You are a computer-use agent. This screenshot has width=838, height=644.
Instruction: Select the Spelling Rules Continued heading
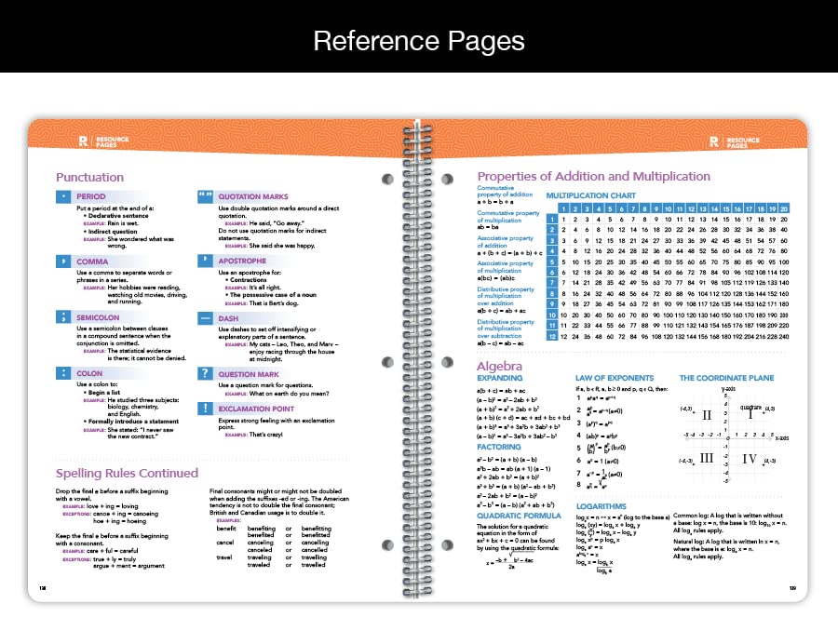point(127,473)
